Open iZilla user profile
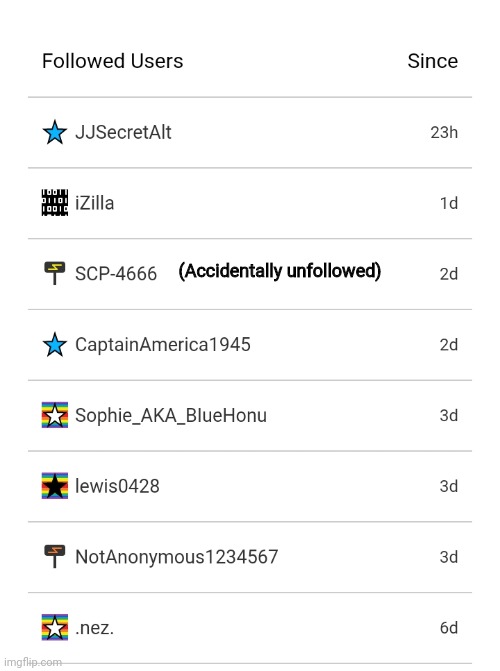The image size is (500, 671). (95, 203)
